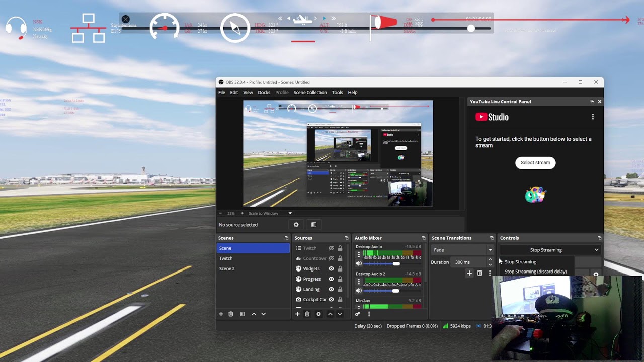Open advanced audio properties gears icon

358,314
